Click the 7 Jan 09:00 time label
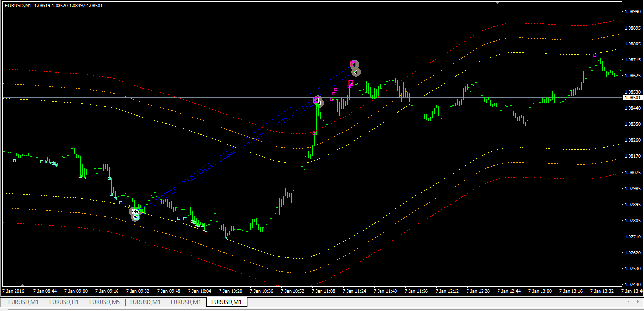Viewport: 644px width, 311px height. tap(76, 291)
